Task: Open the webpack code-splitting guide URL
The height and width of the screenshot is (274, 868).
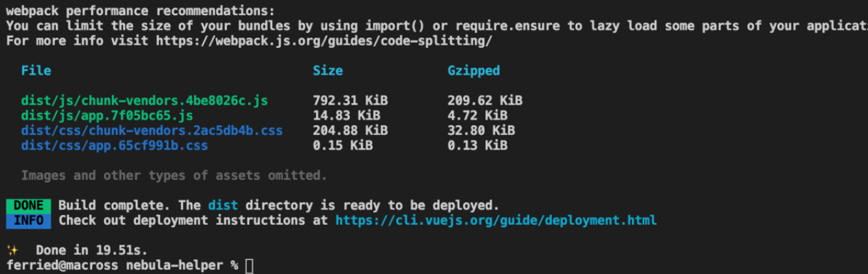Action: coord(324,41)
